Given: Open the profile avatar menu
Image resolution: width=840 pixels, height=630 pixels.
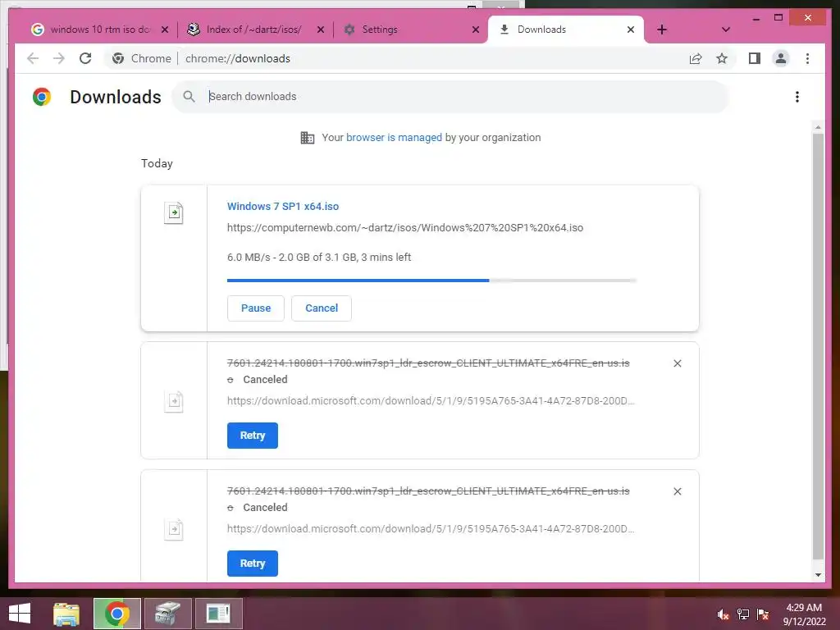Looking at the screenshot, I should tap(781, 58).
